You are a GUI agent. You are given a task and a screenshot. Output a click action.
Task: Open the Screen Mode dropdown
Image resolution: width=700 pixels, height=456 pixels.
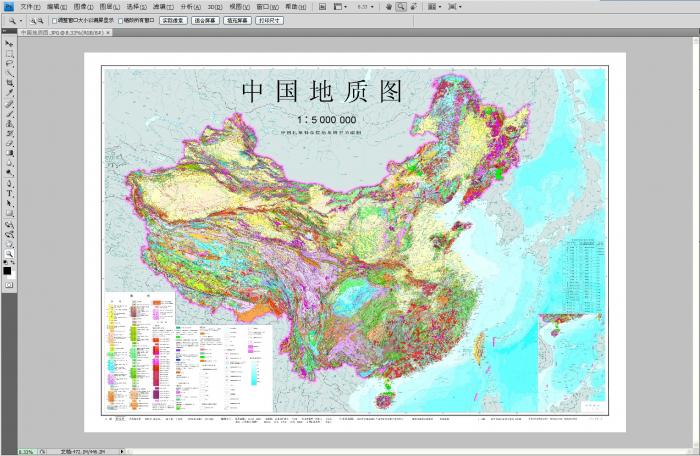tap(455, 6)
